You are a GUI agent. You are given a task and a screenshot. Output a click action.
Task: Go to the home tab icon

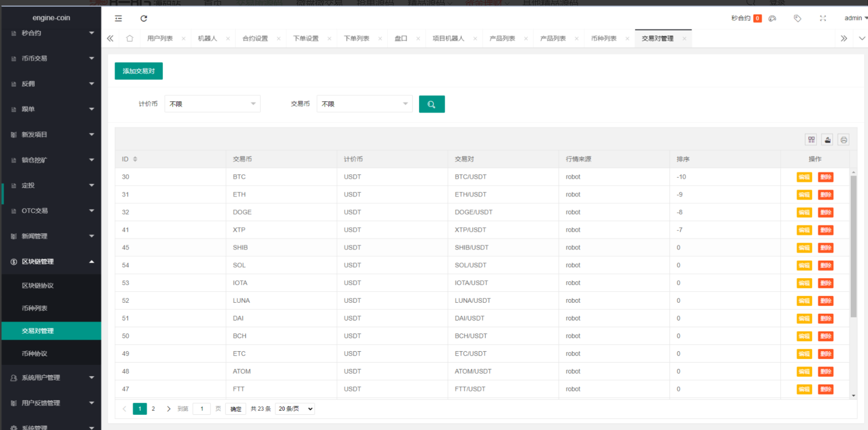(x=130, y=39)
